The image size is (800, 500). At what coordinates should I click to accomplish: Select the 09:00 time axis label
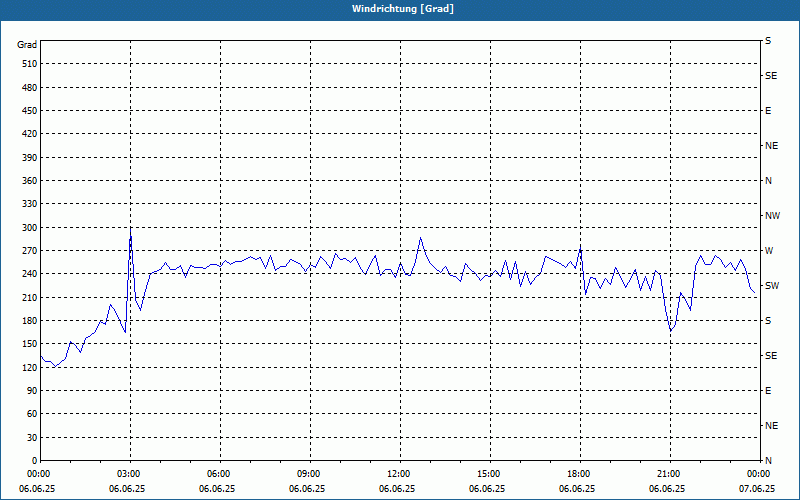click(308, 474)
